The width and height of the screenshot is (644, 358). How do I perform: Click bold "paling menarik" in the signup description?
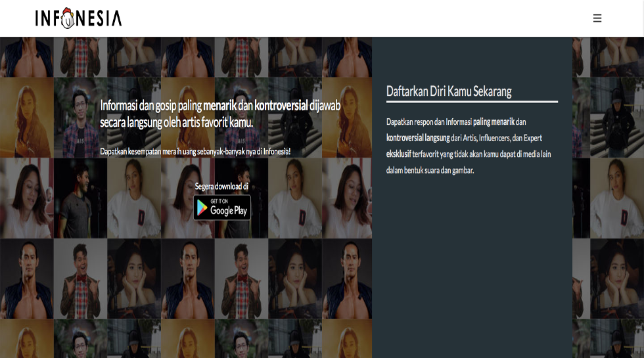click(493, 122)
